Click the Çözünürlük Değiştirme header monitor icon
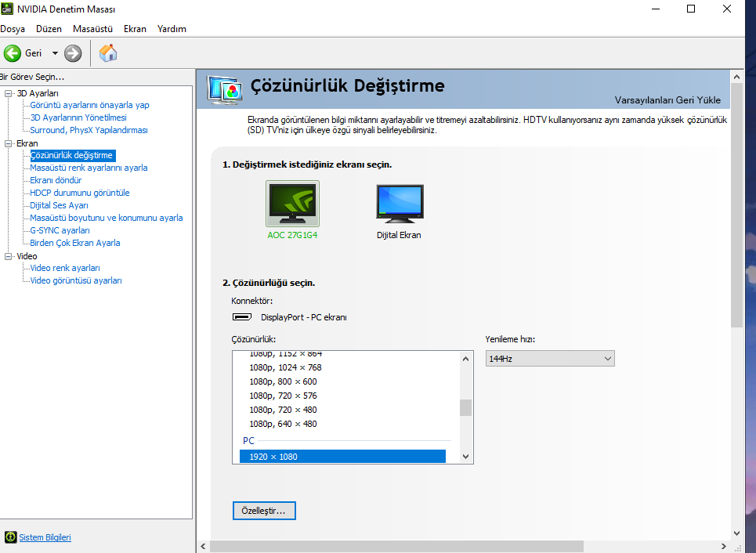 pyautogui.click(x=224, y=90)
